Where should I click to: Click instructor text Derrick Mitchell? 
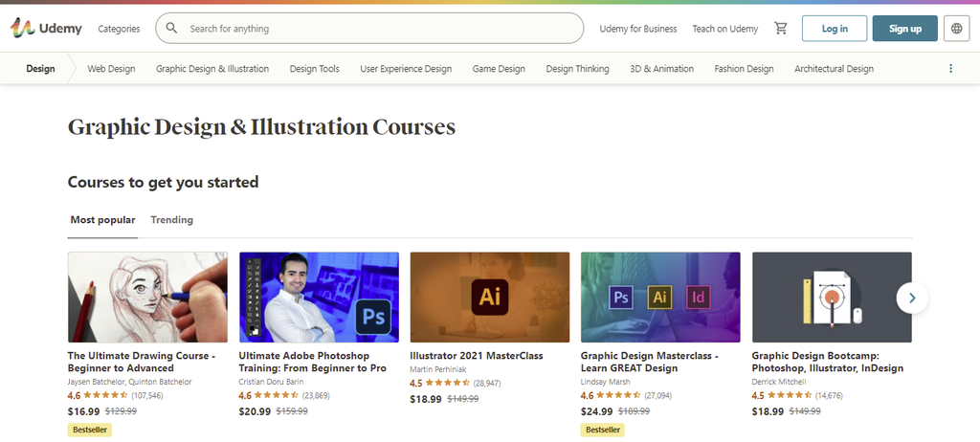(779, 382)
